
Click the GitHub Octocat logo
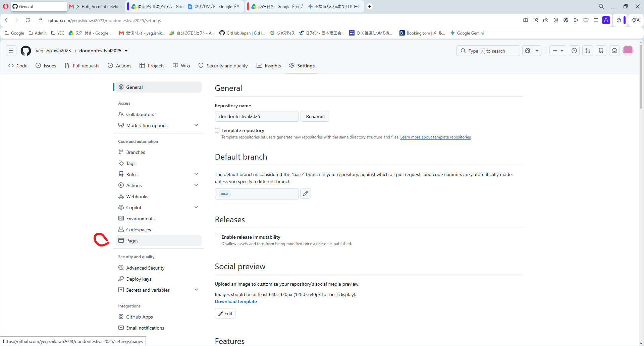coord(26,51)
